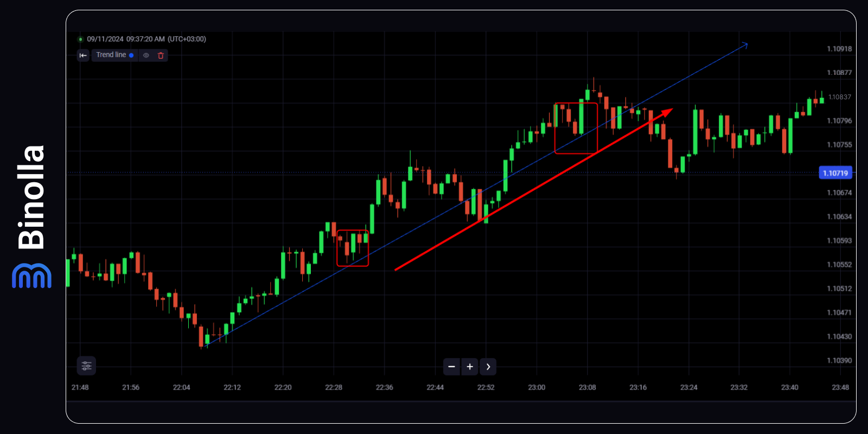Click the price axis value 1.10796
The height and width of the screenshot is (434, 868).
(839, 121)
